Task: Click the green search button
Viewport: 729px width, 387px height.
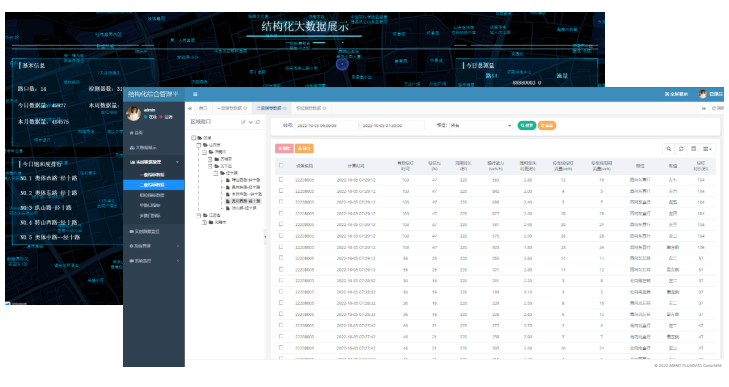Action: [x=527, y=126]
